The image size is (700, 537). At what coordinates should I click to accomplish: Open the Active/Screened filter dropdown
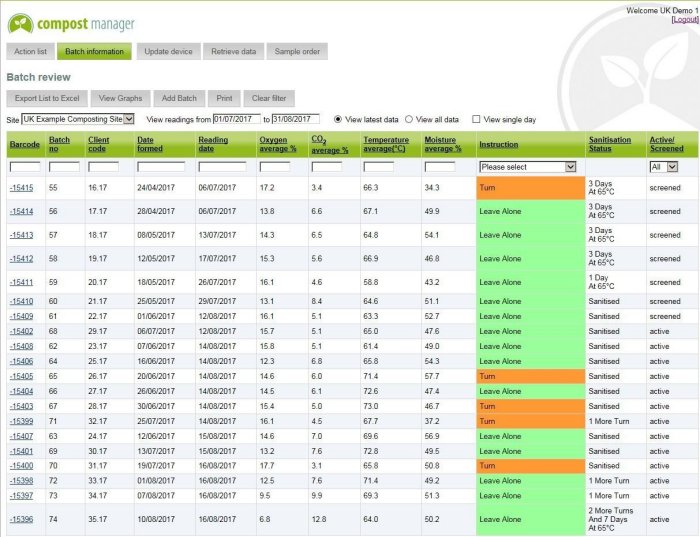pos(664,167)
